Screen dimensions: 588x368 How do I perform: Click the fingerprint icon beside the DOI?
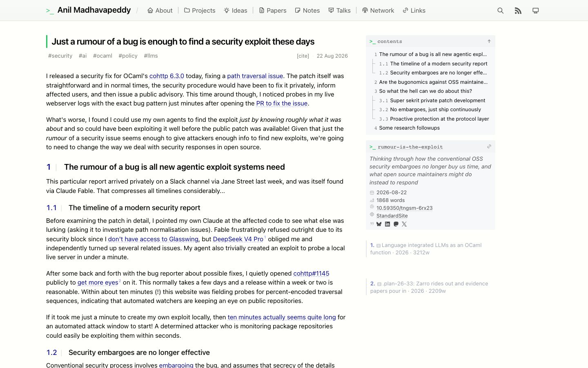point(372,207)
